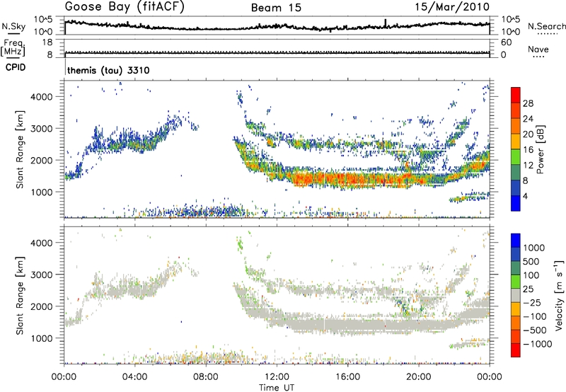Select the "100" velocity color bar label
Viewport: 566px width, 392px height.
tap(531, 275)
